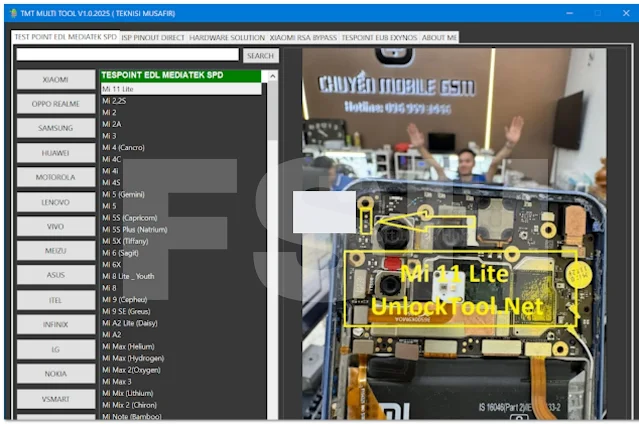639x424 pixels.
Task: Select Mi 11 Lite in the list
Action: (x=181, y=89)
